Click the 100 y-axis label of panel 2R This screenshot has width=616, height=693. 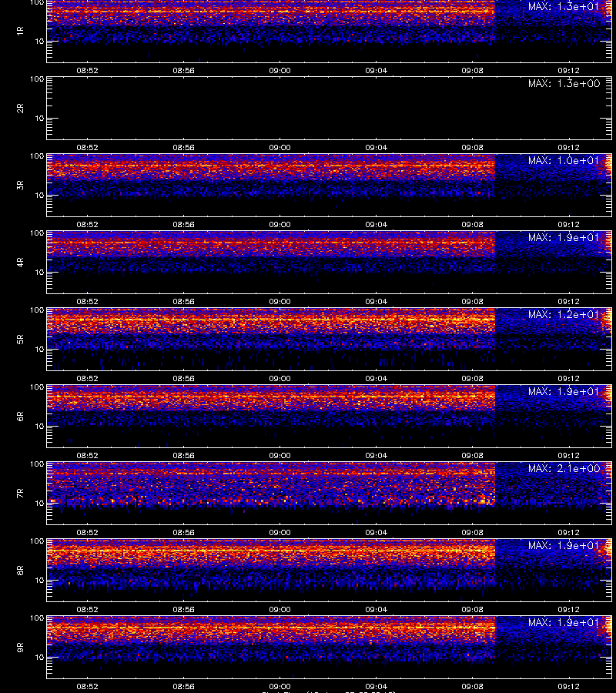pos(37,79)
